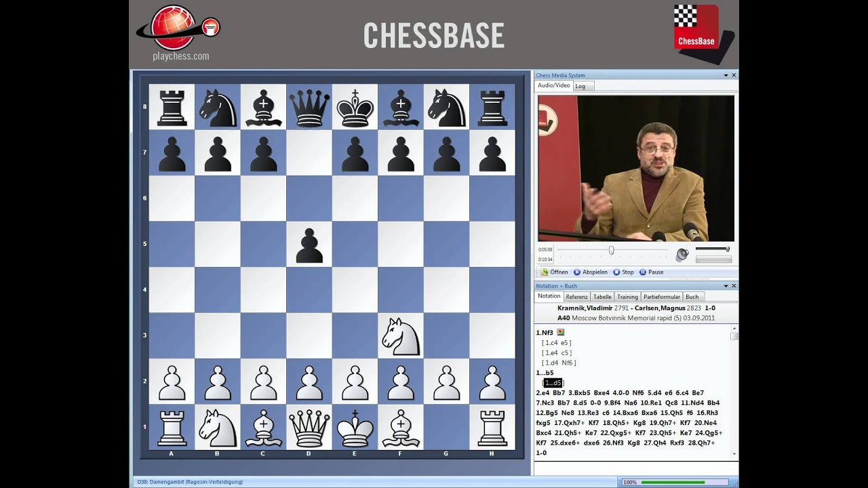Image resolution: width=868 pixels, height=488 pixels.
Task: Start playback with Abspielen
Action: (x=591, y=272)
